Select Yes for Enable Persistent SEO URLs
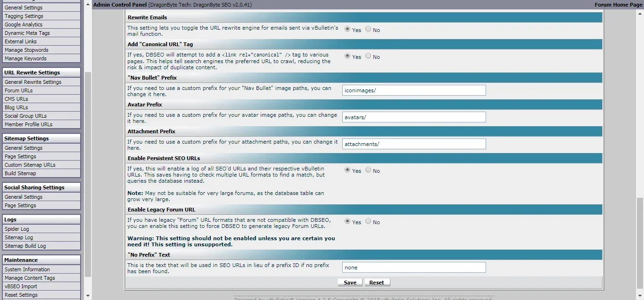The width and height of the screenshot is (644, 300). [x=347, y=170]
